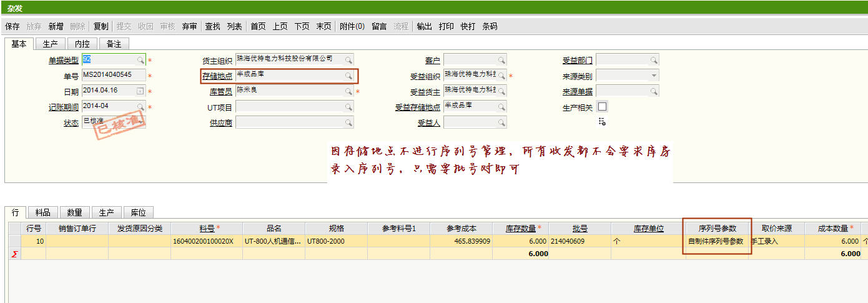Image resolution: width=868 pixels, height=303 pixels.
Task: Open the 库管员 lookup magnifier
Action: coord(348,91)
